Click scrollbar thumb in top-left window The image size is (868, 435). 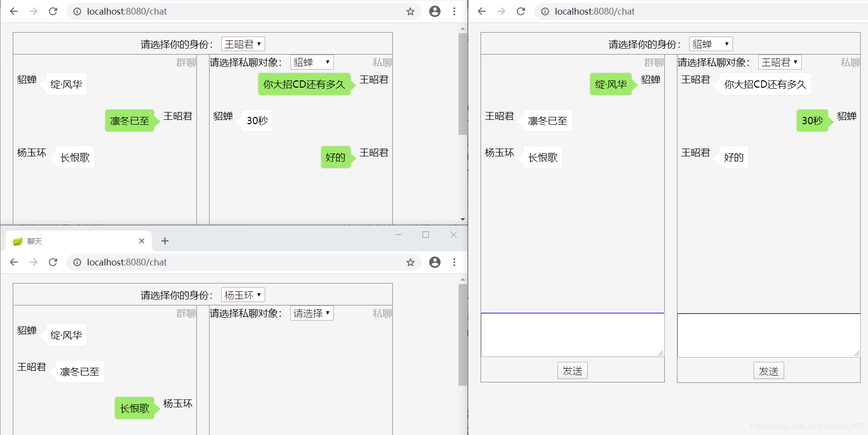pyautogui.click(x=463, y=84)
